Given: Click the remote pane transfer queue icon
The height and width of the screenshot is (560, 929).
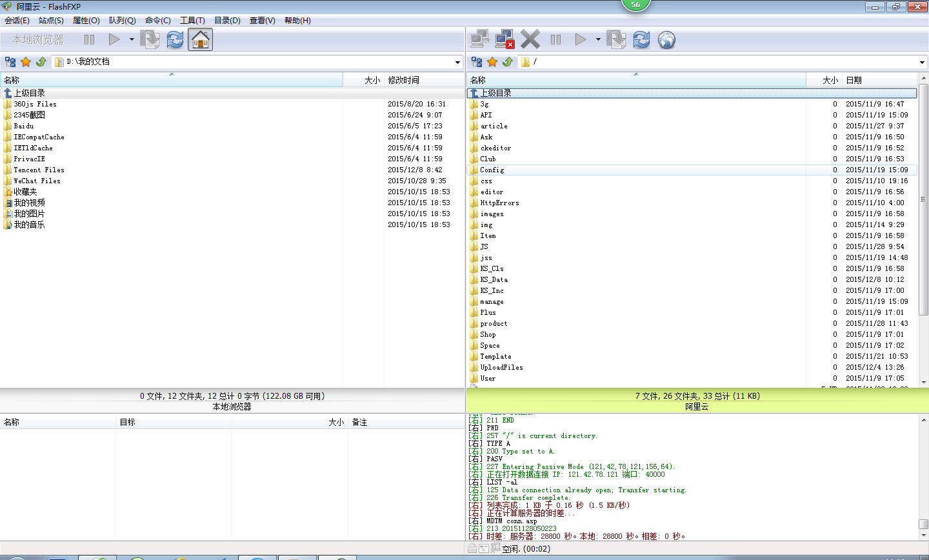Looking at the screenshot, I should tap(616, 40).
